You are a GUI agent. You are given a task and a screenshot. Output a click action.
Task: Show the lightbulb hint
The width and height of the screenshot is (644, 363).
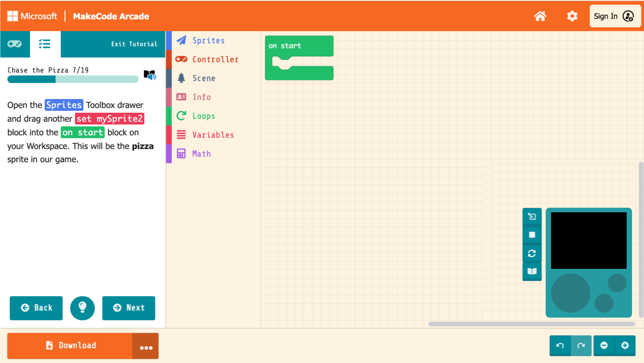point(82,308)
